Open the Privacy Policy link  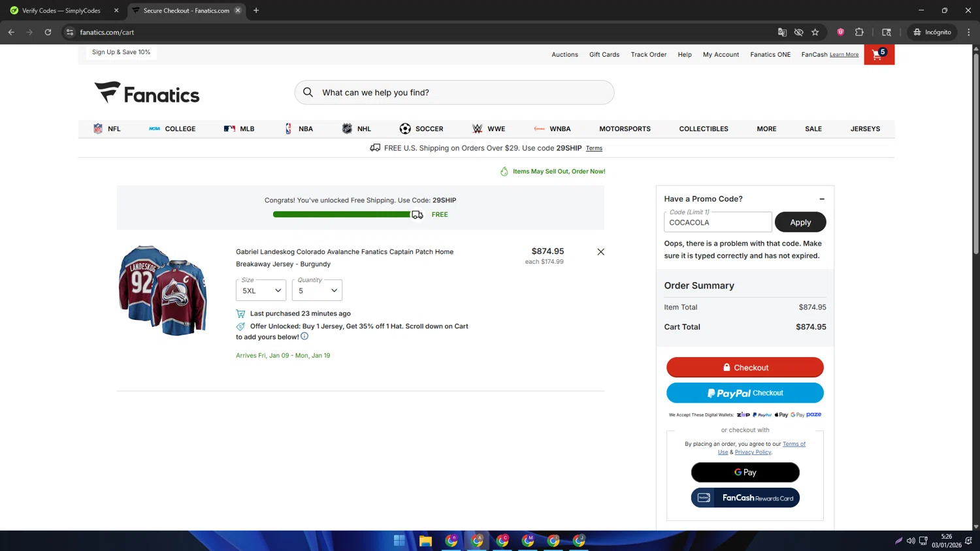point(753,452)
